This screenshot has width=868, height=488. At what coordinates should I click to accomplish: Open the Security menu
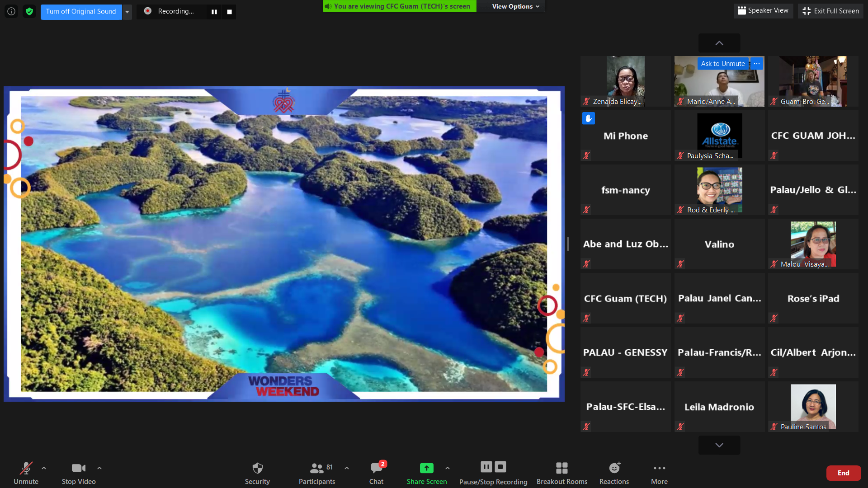[257, 473]
